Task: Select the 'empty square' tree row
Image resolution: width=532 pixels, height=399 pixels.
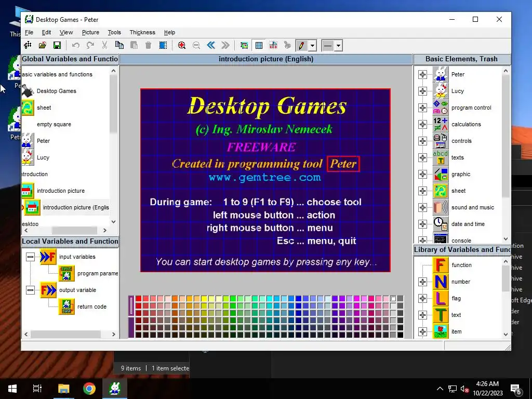Action: 54,124
